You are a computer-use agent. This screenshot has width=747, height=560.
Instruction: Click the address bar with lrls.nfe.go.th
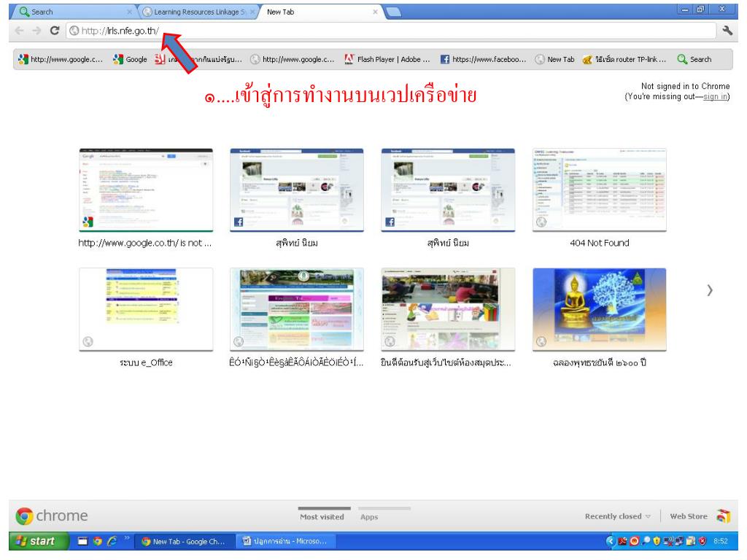point(391,31)
